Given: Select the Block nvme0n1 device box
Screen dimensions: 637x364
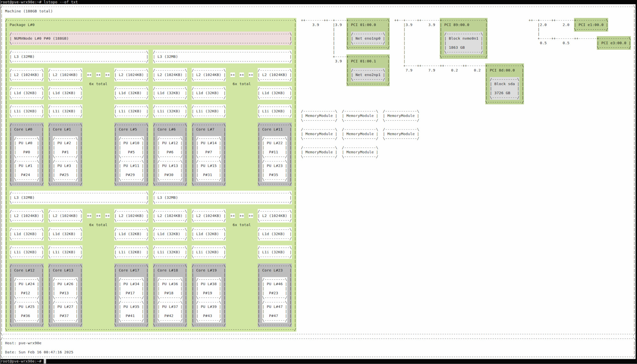Looking at the screenshot, I should click(463, 43).
